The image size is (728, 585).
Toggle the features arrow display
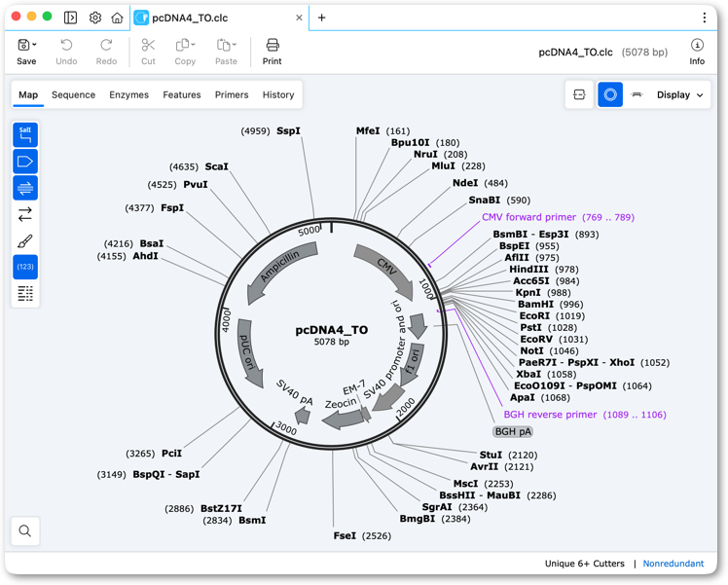pyautogui.click(x=25, y=162)
